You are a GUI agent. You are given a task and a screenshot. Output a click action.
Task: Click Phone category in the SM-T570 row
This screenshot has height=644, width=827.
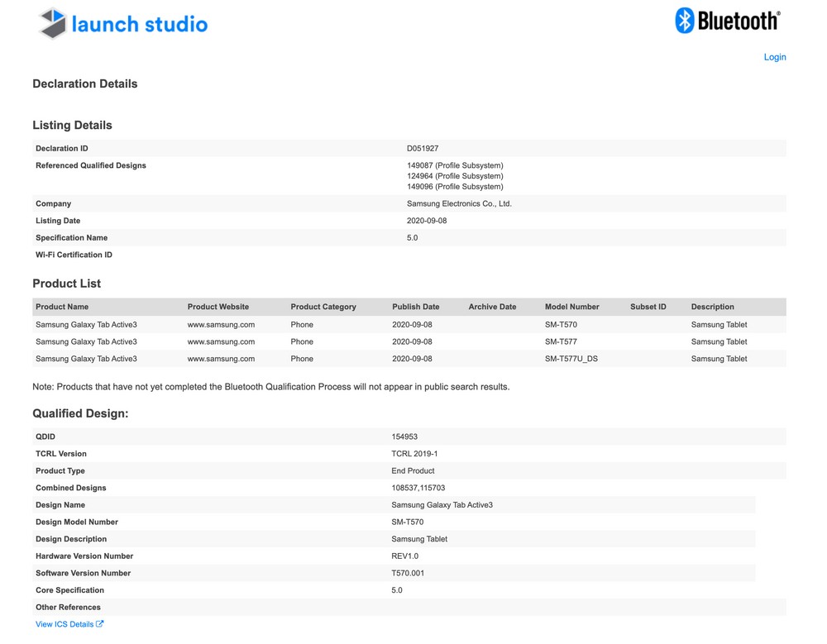click(302, 324)
